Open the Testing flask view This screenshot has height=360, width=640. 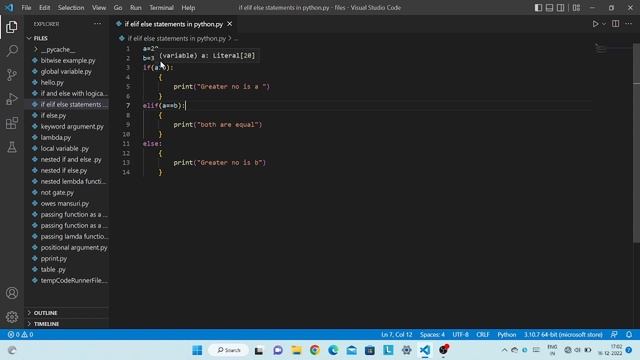12,147
